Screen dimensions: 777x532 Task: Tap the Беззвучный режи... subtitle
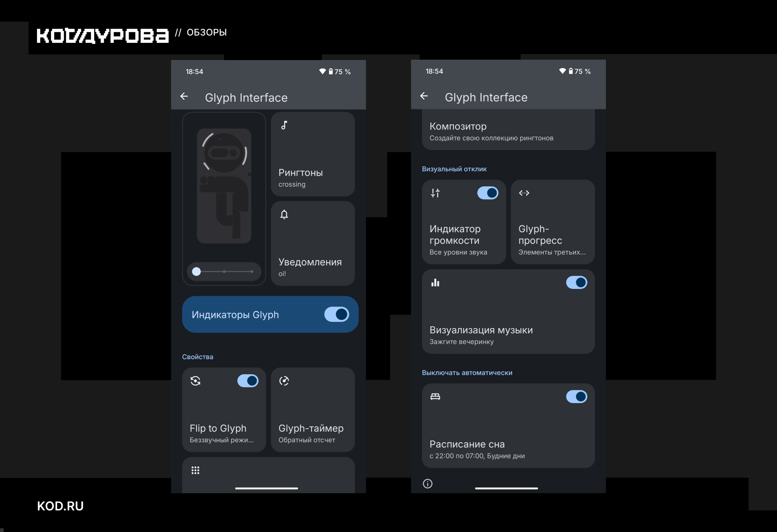222,440
